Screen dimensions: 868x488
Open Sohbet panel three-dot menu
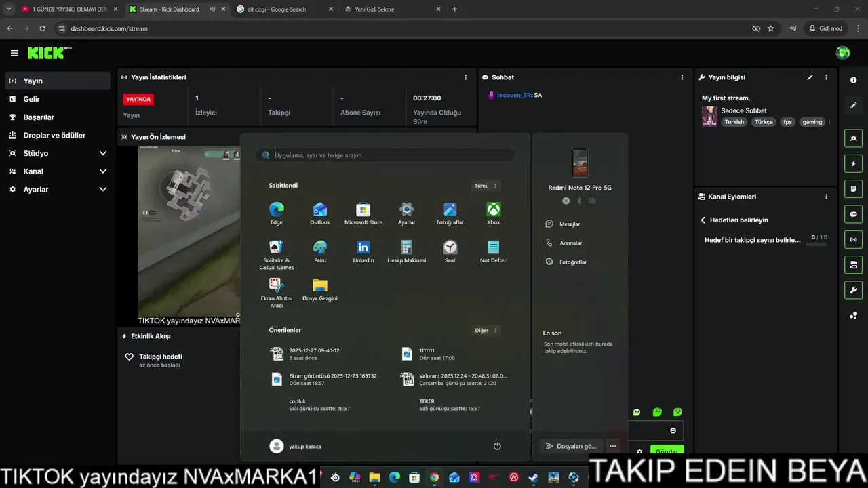coord(682,77)
